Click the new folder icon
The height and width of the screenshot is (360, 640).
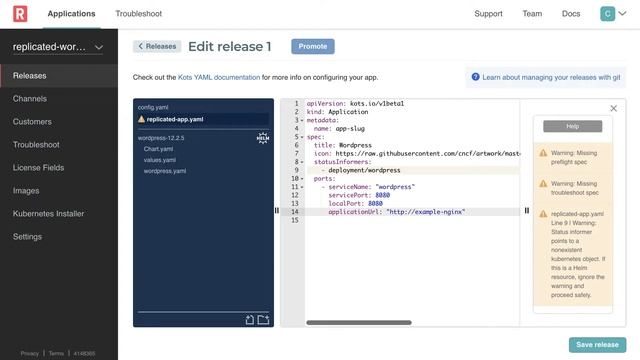263,320
